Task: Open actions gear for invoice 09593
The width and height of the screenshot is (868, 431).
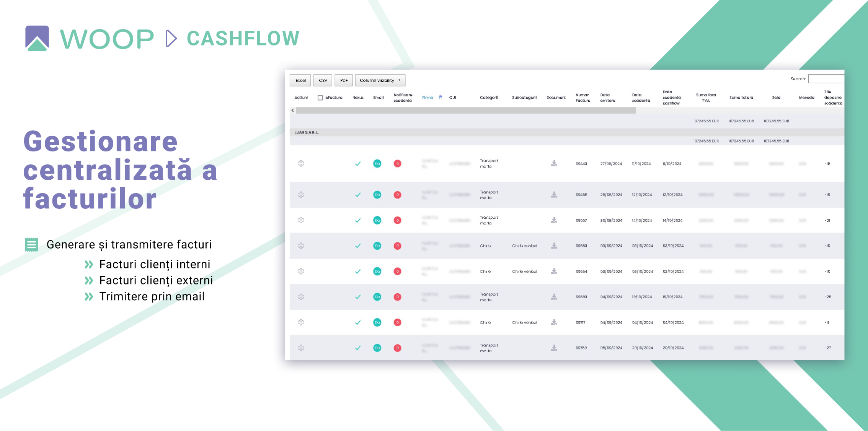Action: tap(301, 297)
